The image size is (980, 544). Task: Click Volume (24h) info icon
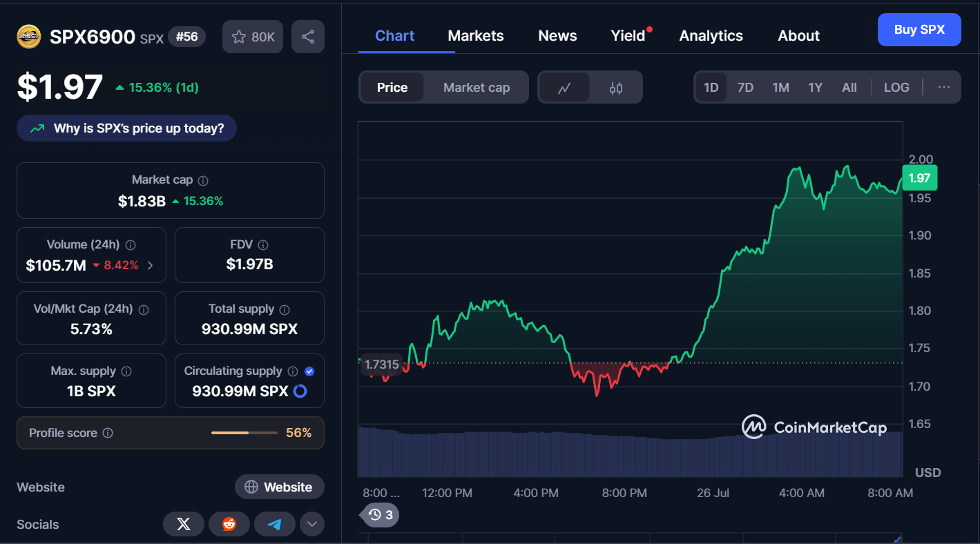point(131,244)
